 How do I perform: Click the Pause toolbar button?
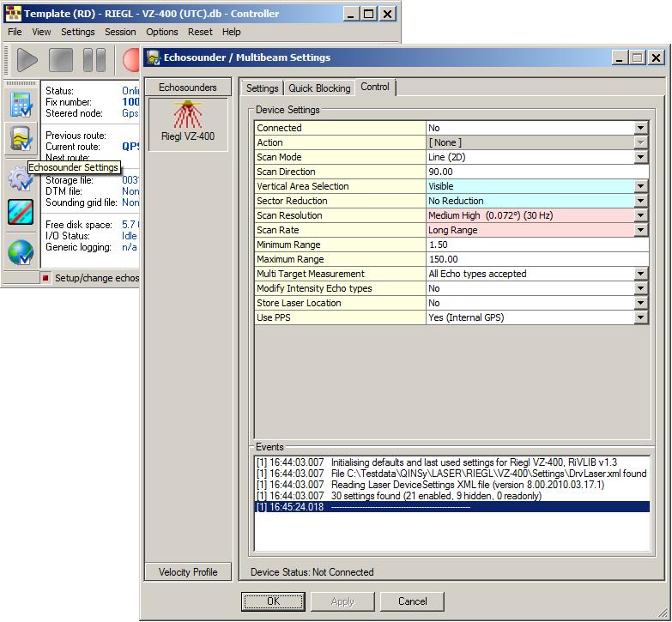point(94,60)
